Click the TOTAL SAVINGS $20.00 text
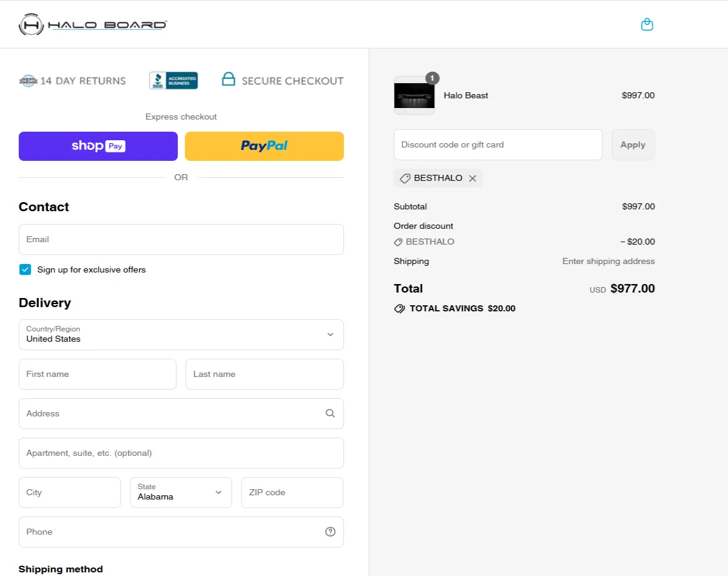Screen dimensions: 728x576 (462, 308)
